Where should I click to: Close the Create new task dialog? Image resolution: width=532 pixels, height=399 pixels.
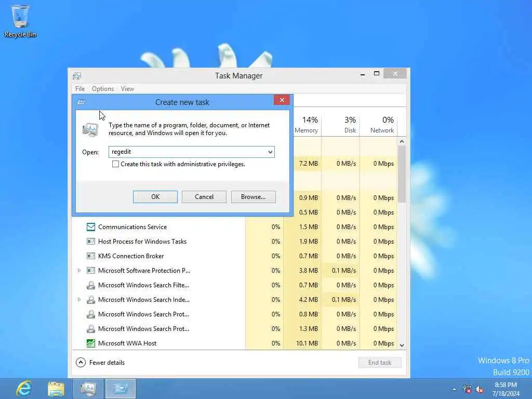point(282,100)
